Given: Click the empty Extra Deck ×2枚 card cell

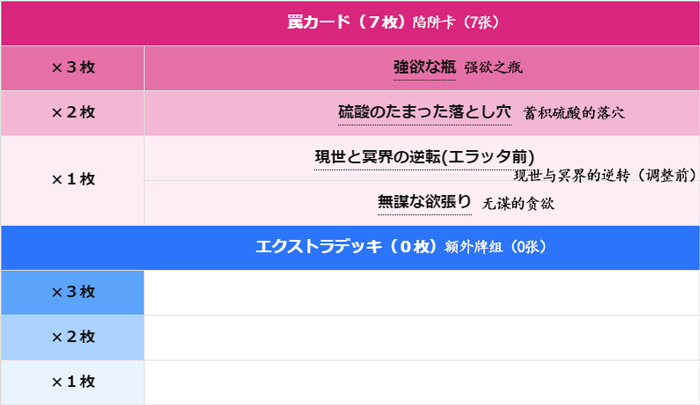Looking at the screenshot, I should click(421, 337).
